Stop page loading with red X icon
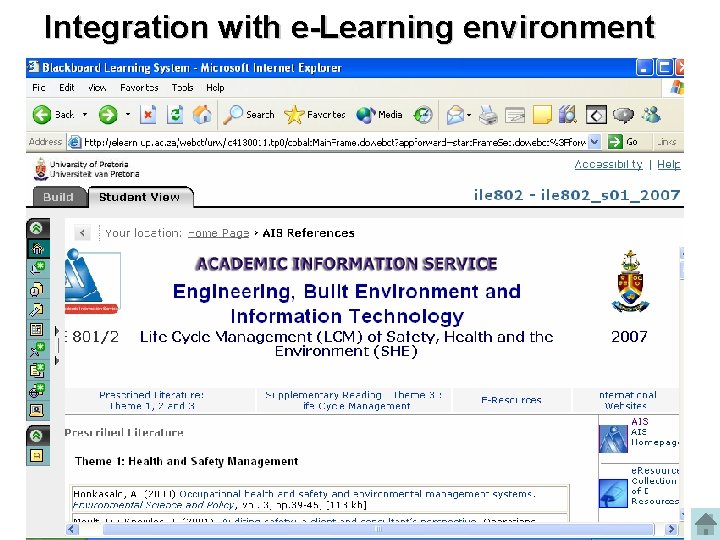 (148, 114)
